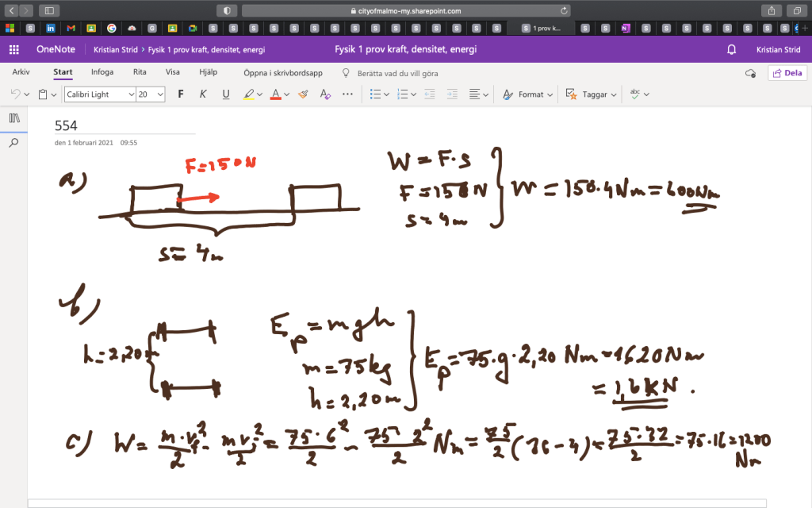812x508 pixels.
Task: Click the search magnifier in sidebar
Action: [x=13, y=143]
